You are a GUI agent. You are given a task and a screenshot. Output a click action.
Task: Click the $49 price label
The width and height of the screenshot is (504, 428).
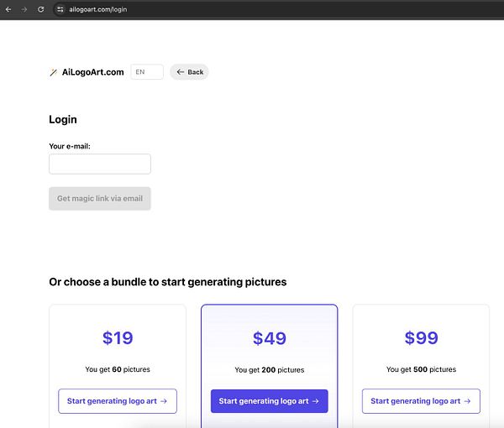pyautogui.click(x=270, y=338)
